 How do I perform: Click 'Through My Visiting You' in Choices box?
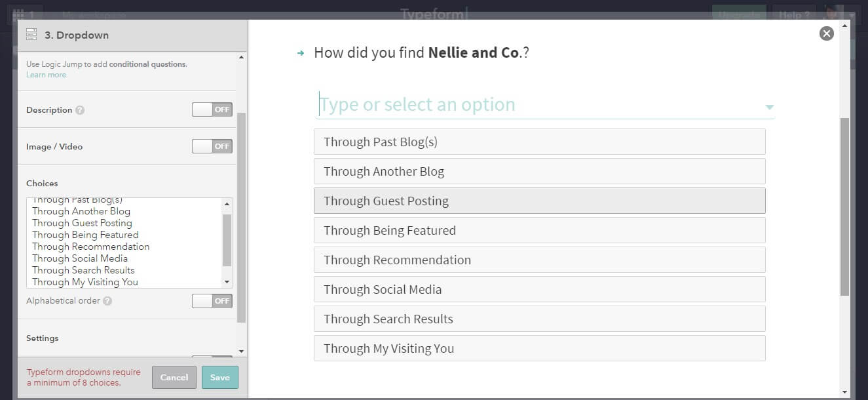tap(85, 282)
